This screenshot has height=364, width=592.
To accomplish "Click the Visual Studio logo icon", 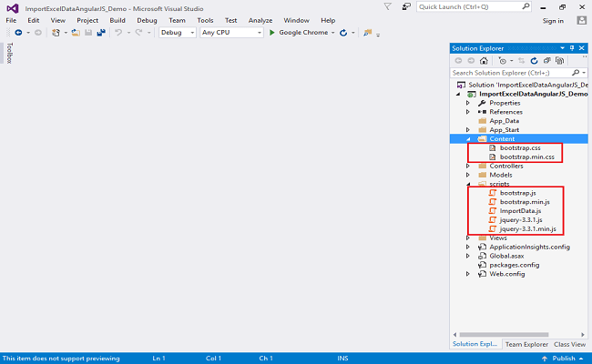I will click(x=13, y=8).
